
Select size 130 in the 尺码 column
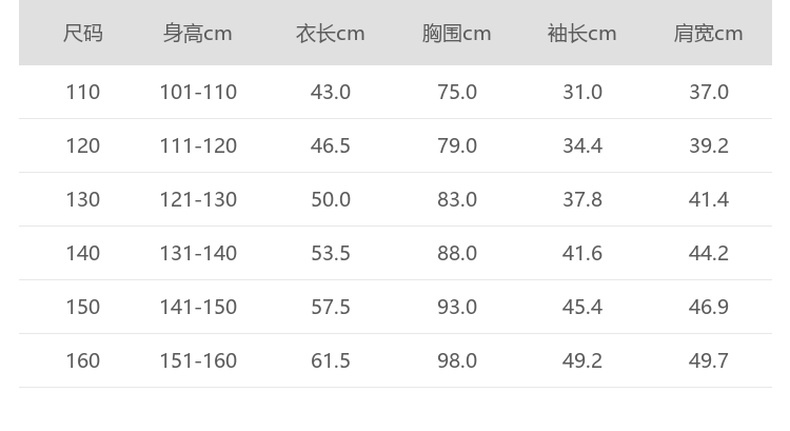click(83, 200)
